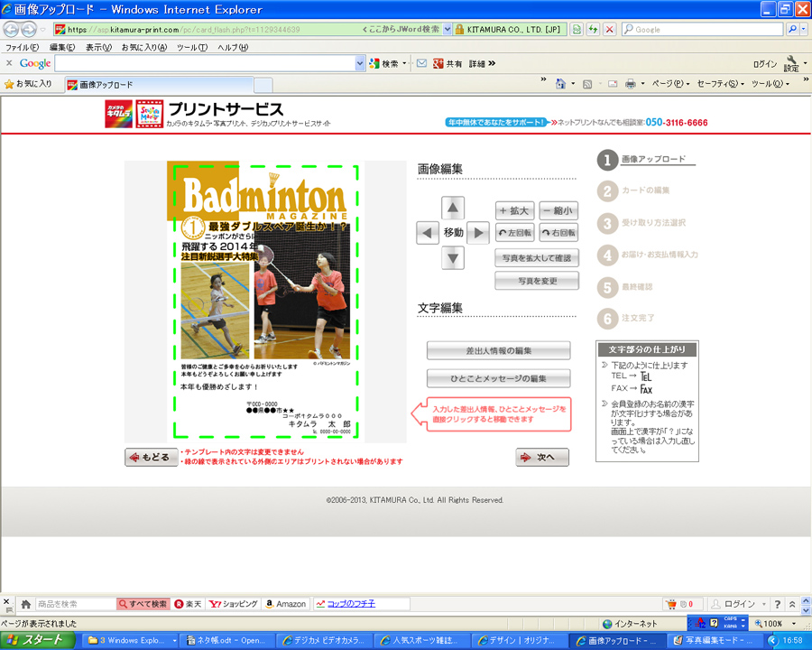
Task: Rotate the photo left with 左回転
Action: [x=514, y=233]
